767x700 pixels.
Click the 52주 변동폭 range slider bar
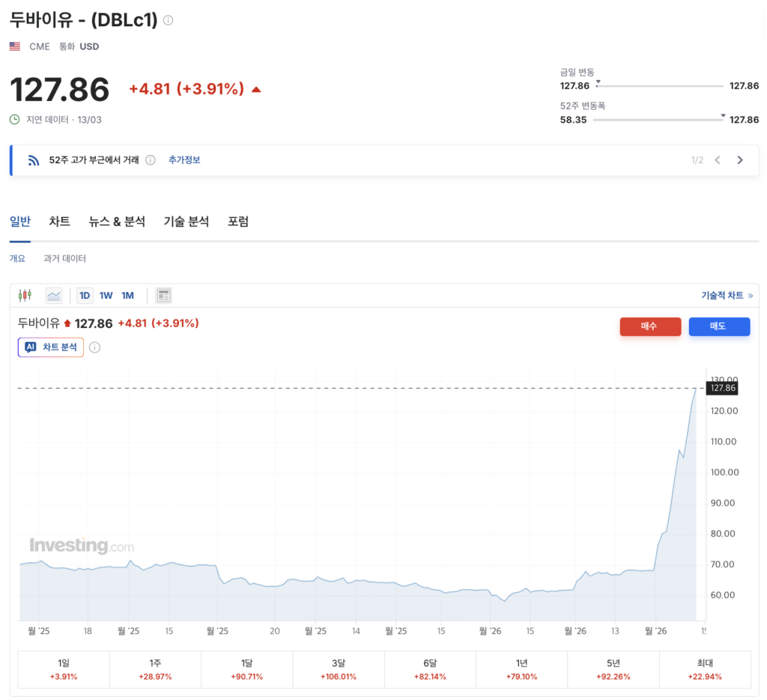tap(659, 120)
